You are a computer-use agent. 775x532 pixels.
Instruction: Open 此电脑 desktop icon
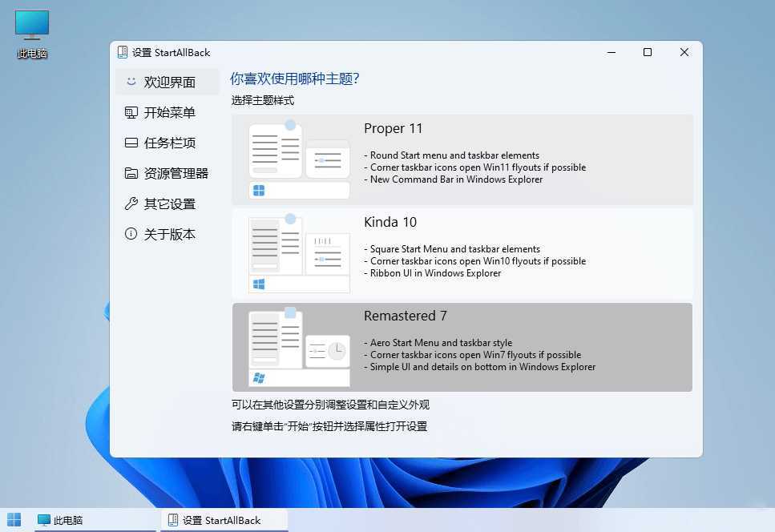[32, 34]
